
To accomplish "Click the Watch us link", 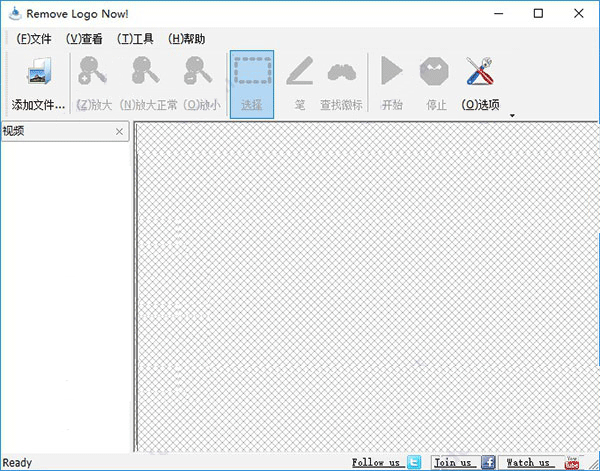I will pyautogui.click(x=528, y=462).
